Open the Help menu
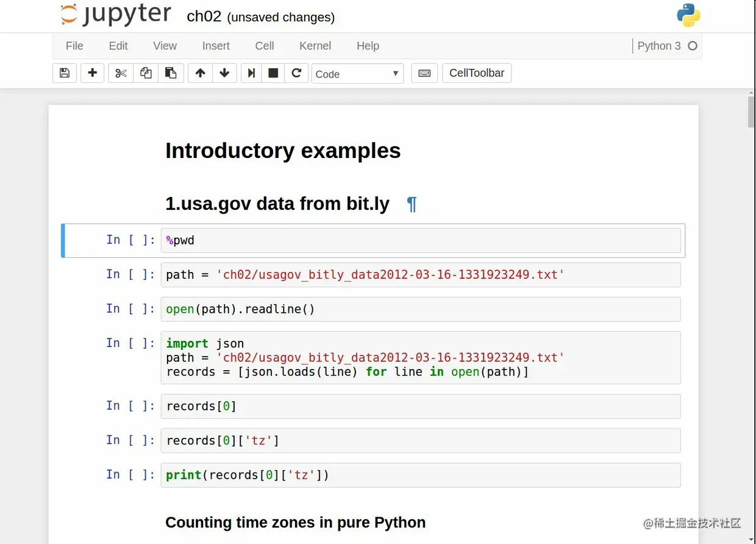This screenshot has width=756, height=544. click(368, 46)
